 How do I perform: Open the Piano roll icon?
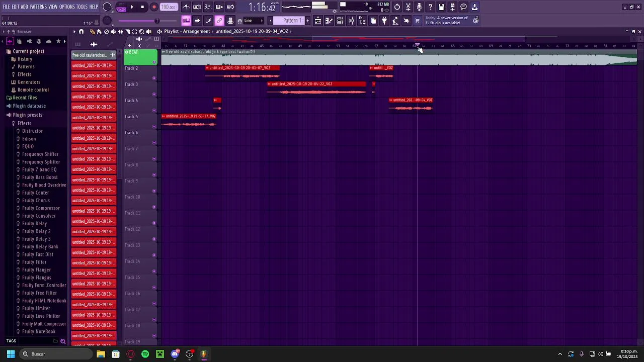click(x=329, y=21)
